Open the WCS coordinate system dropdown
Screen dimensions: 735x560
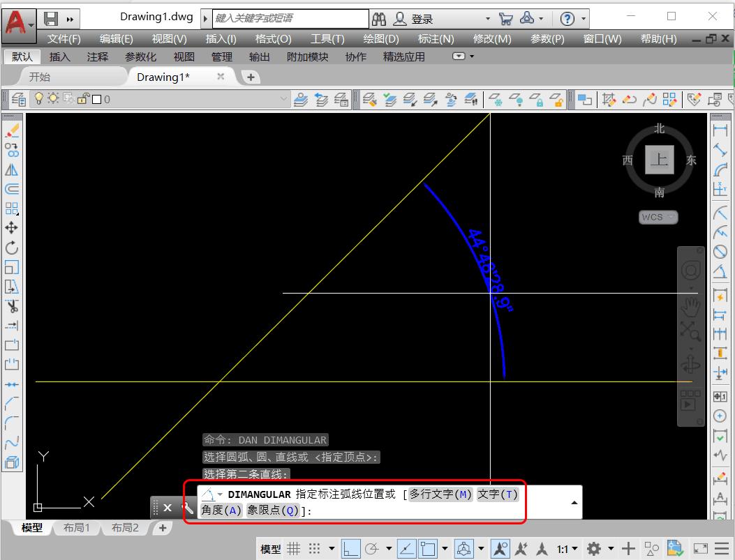(x=658, y=217)
